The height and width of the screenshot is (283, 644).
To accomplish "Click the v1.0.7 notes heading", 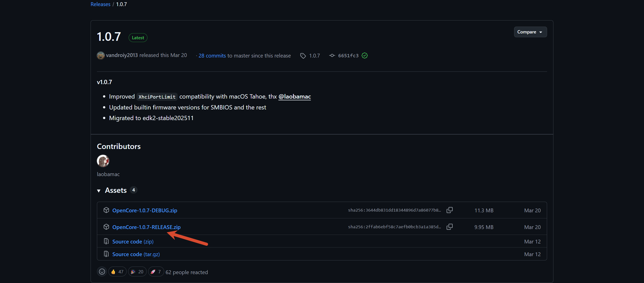I will click(x=105, y=82).
